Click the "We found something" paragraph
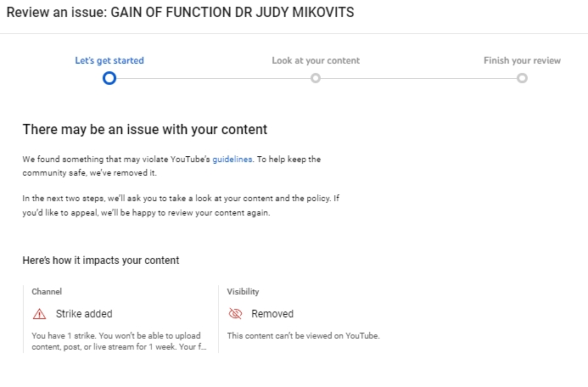The height and width of the screenshot is (387, 588). (171, 165)
